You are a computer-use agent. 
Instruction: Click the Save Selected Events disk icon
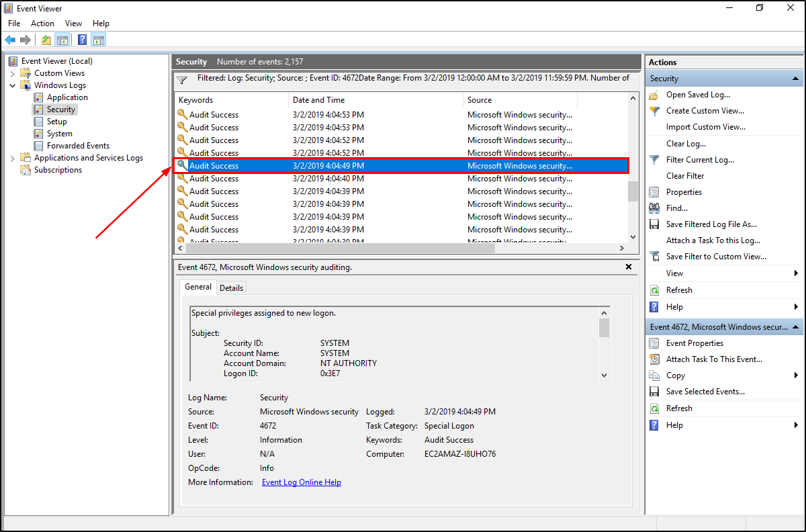point(654,392)
